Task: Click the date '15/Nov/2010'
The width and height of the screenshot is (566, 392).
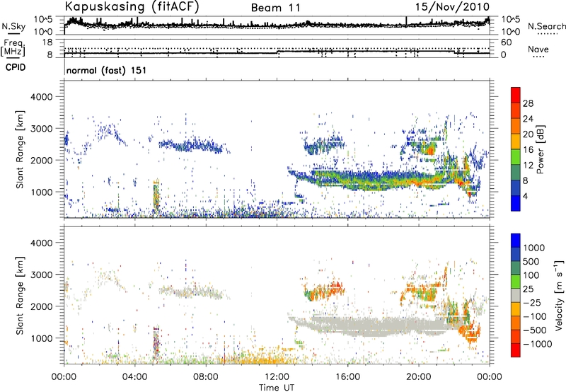Action: pyautogui.click(x=452, y=6)
